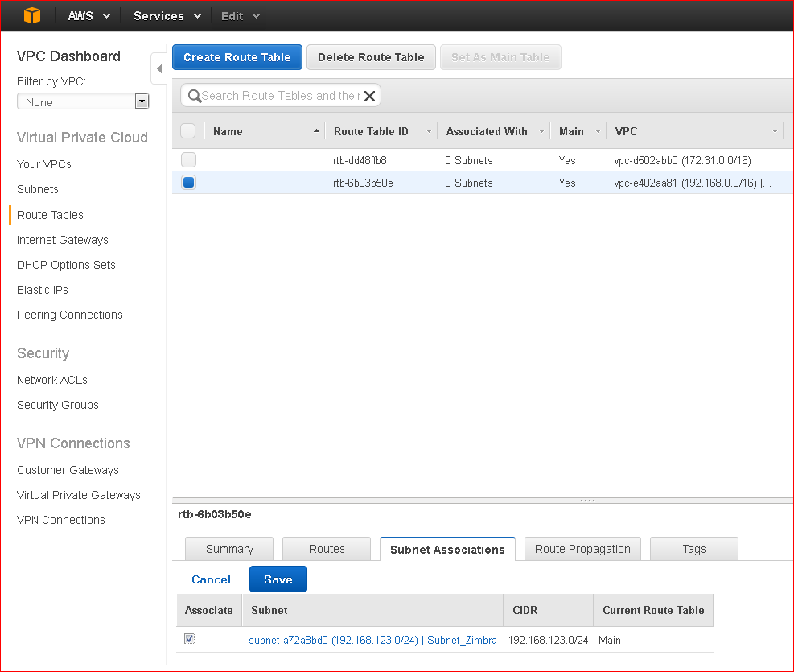The width and height of the screenshot is (794, 672).
Task: Click the Set As Main Table button
Action: coord(500,57)
